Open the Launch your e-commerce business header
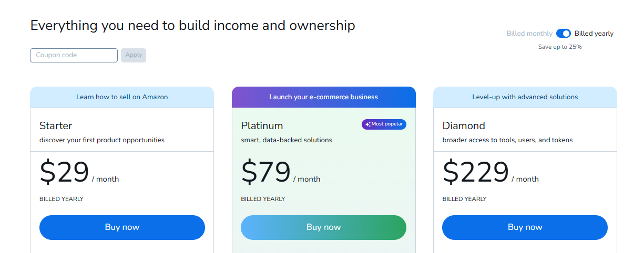The width and height of the screenshot is (644, 253). (323, 97)
